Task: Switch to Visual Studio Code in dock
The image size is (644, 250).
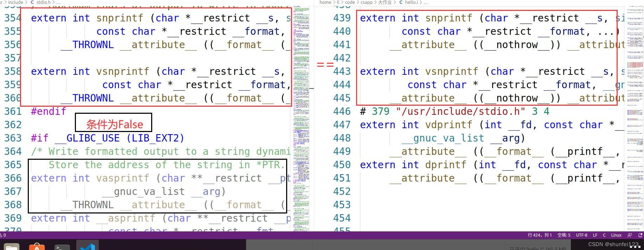Action: (88, 246)
